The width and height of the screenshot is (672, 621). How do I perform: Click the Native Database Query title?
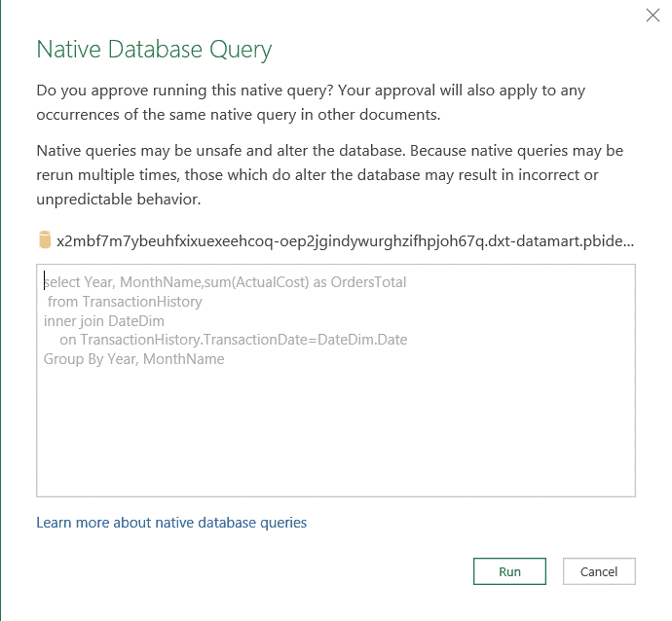pyautogui.click(x=154, y=50)
